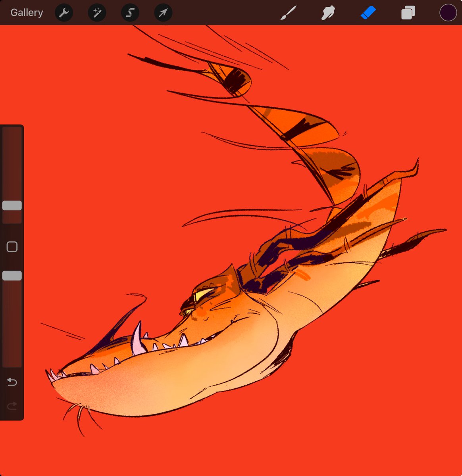
Task: Activate the Selection tool
Action: (130, 13)
